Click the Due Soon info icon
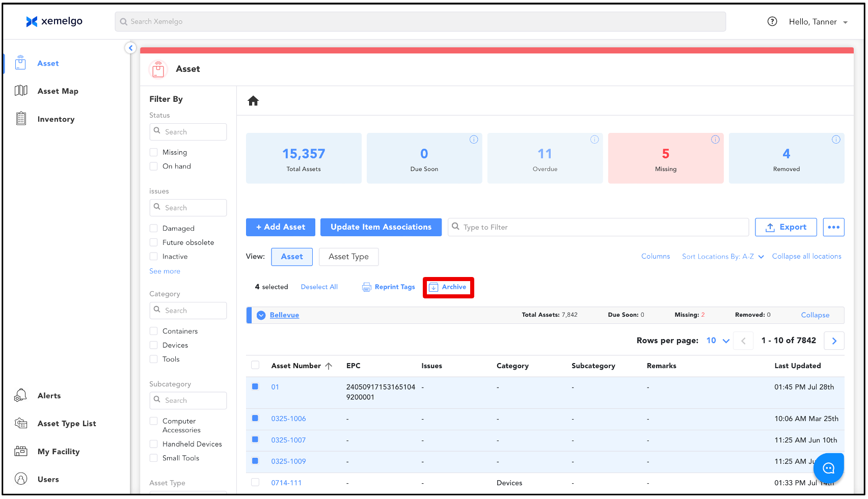The image size is (868, 499). 474,140
